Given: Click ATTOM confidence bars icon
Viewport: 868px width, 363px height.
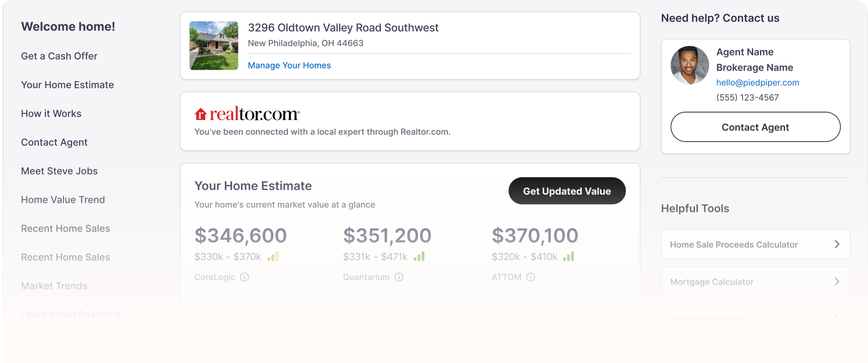Looking at the screenshot, I should pos(569,257).
